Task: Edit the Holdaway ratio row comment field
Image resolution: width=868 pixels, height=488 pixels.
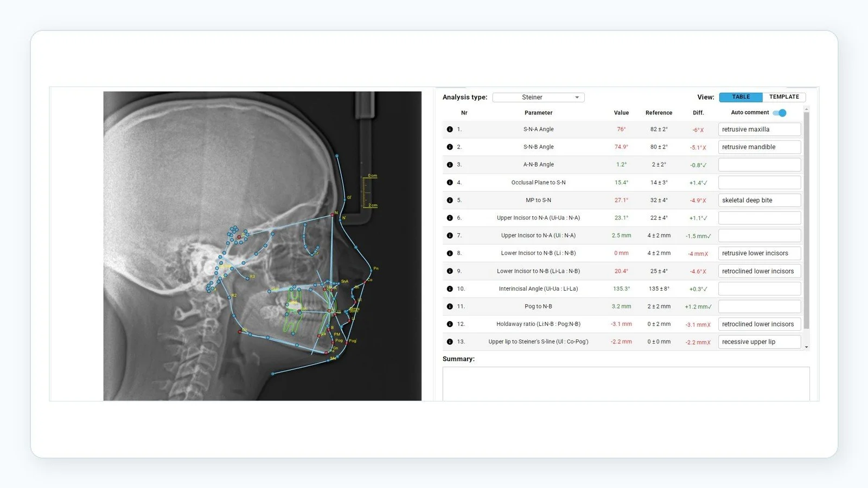Action: (759, 324)
